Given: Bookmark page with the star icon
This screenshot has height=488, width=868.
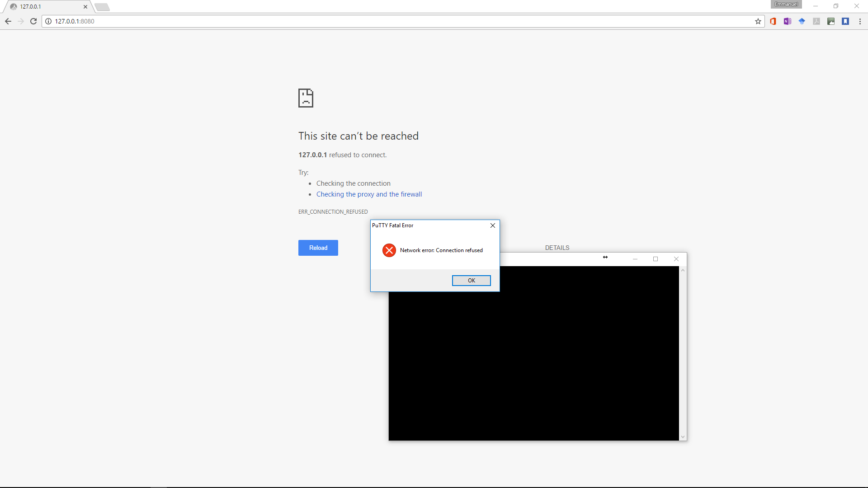Looking at the screenshot, I should click(758, 21).
